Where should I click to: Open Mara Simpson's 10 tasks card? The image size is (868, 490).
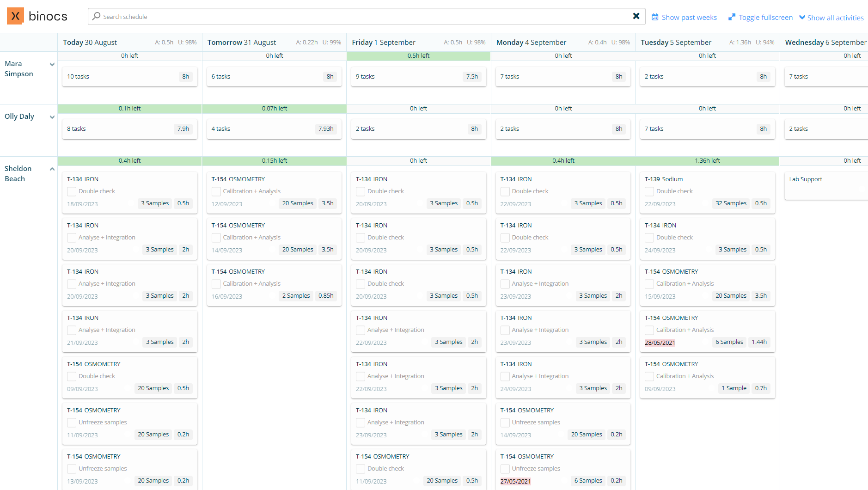point(130,77)
